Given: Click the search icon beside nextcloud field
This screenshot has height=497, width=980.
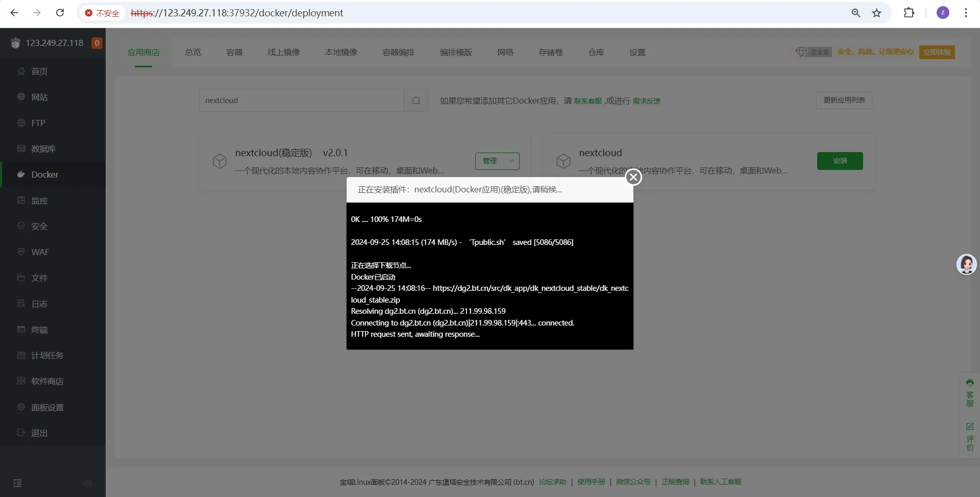Looking at the screenshot, I should coord(416,101).
